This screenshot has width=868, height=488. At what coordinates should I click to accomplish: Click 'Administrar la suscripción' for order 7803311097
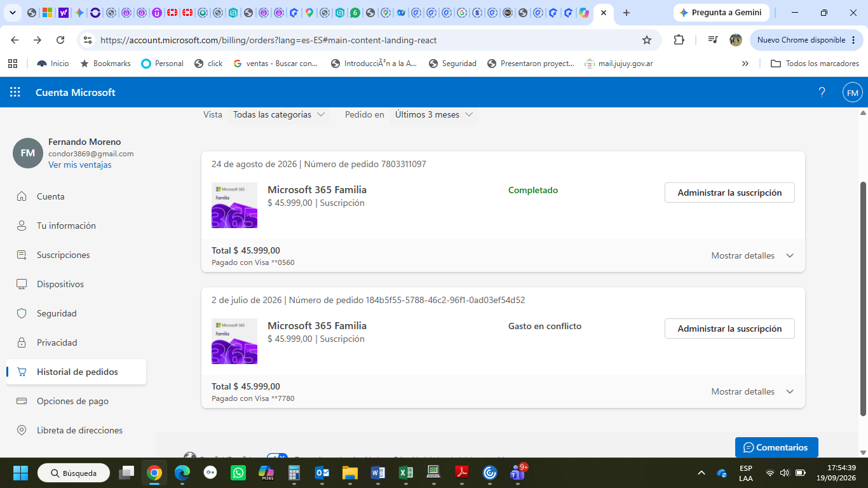tap(729, 193)
